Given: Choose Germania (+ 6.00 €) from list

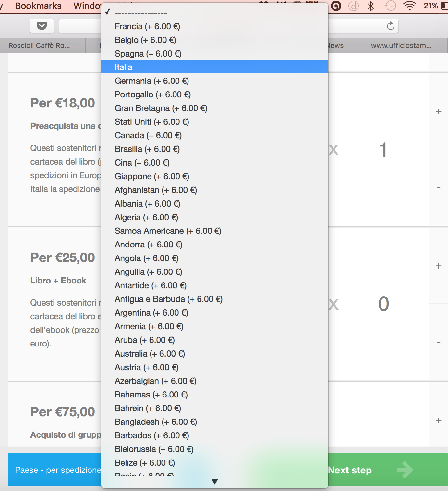Looking at the screenshot, I should click(151, 81).
